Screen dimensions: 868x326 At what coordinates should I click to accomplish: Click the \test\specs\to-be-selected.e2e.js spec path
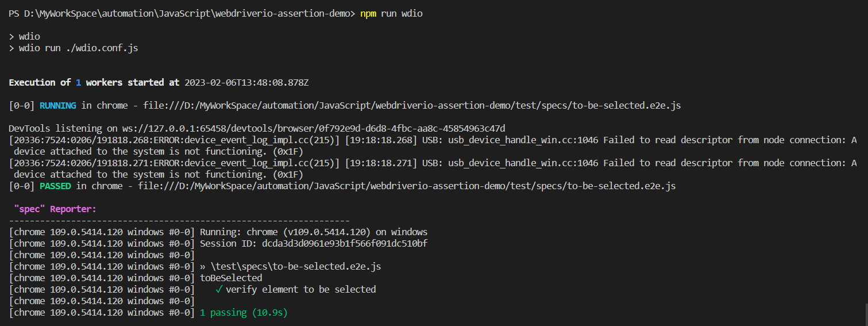295,266
